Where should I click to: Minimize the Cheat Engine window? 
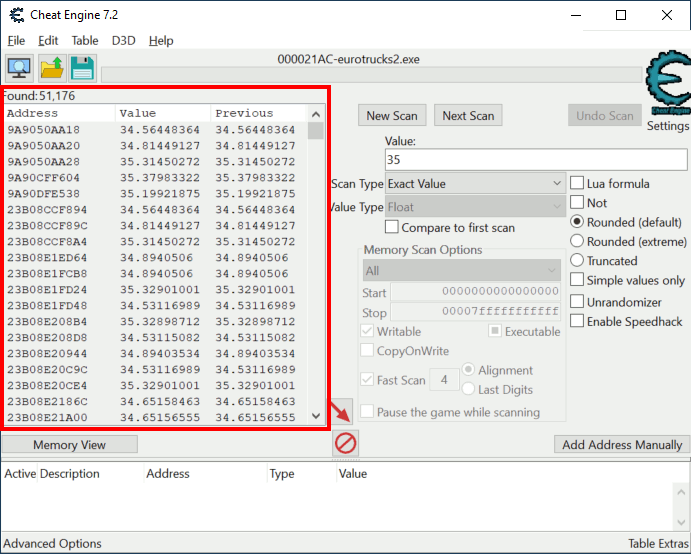pos(576,15)
